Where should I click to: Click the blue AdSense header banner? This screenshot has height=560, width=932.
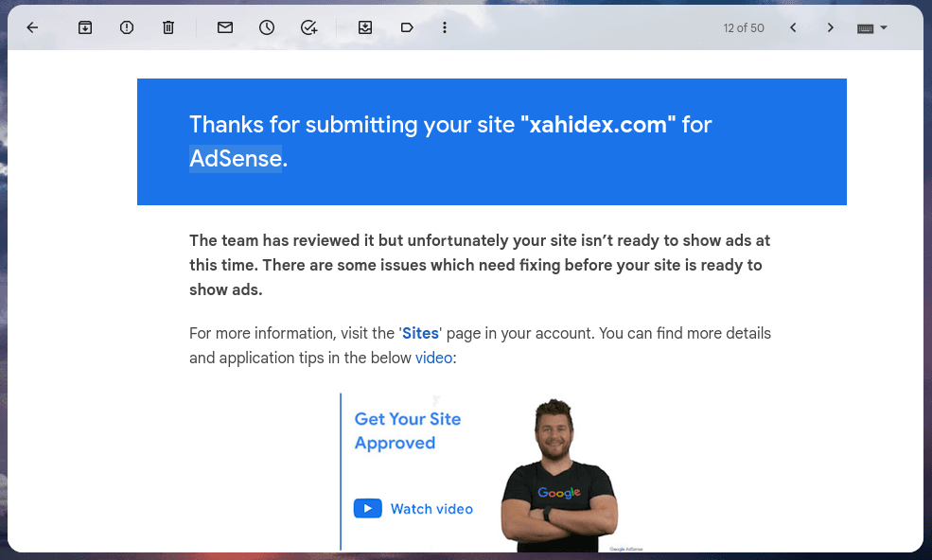click(x=491, y=142)
